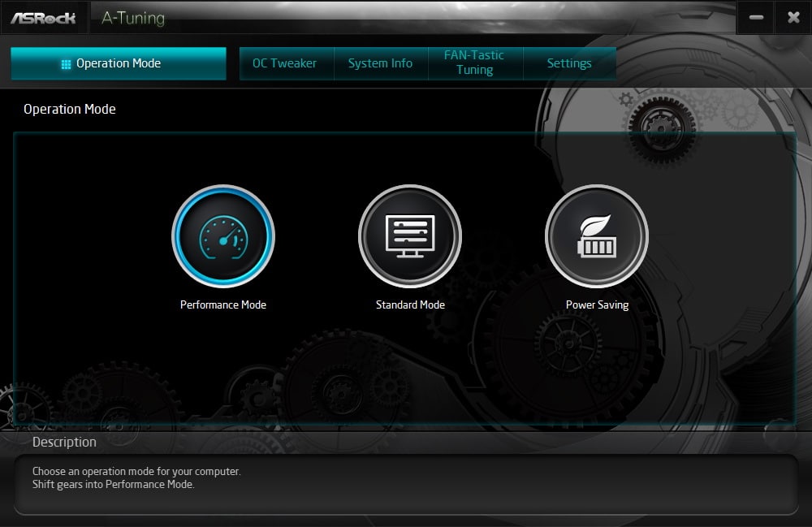The height and width of the screenshot is (527, 812).
Task: Minimize the A-Tuning window
Action: (x=756, y=18)
